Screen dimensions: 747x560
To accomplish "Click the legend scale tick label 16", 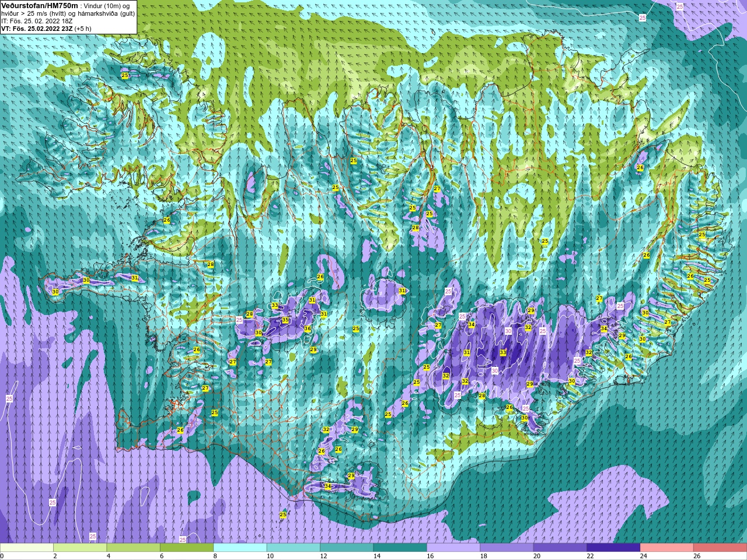I will 430,556.
